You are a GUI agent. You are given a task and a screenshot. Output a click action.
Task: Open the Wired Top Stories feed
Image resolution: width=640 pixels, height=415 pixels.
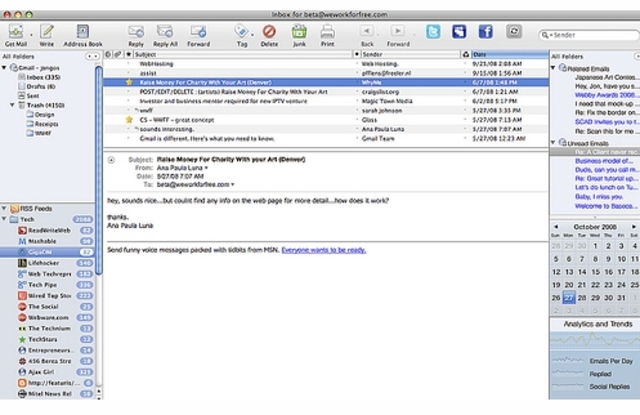[49, 296]
